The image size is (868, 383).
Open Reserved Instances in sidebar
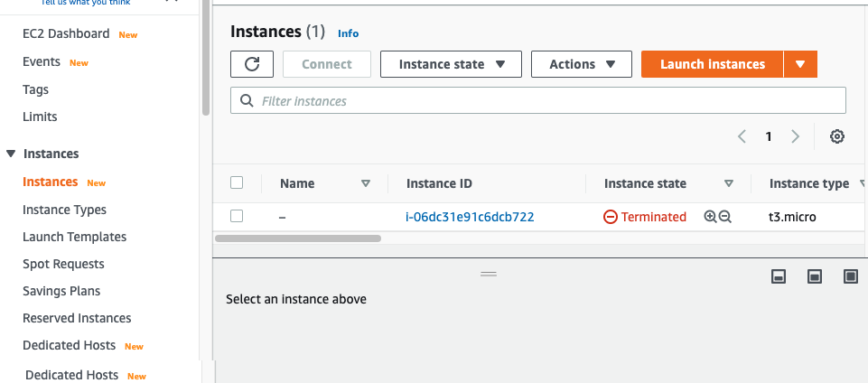[x=77, y=318]
